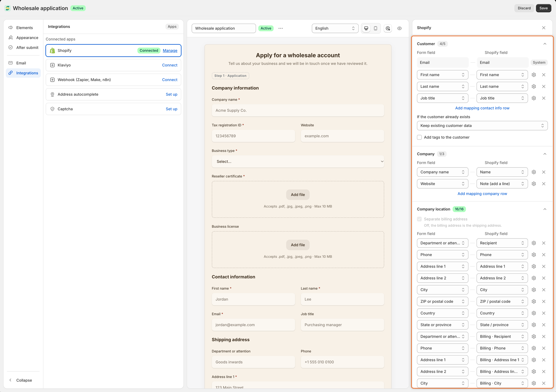Open the Elements sidebar item

coord(23,28)
